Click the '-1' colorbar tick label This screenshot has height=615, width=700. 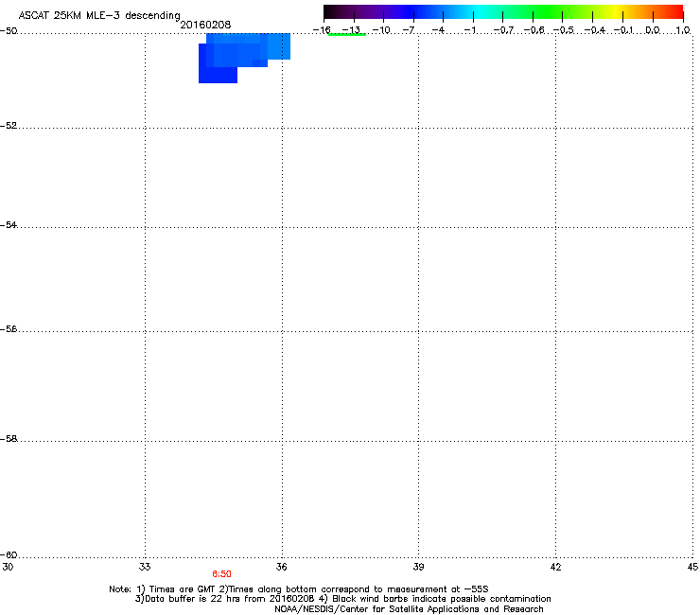469,30
